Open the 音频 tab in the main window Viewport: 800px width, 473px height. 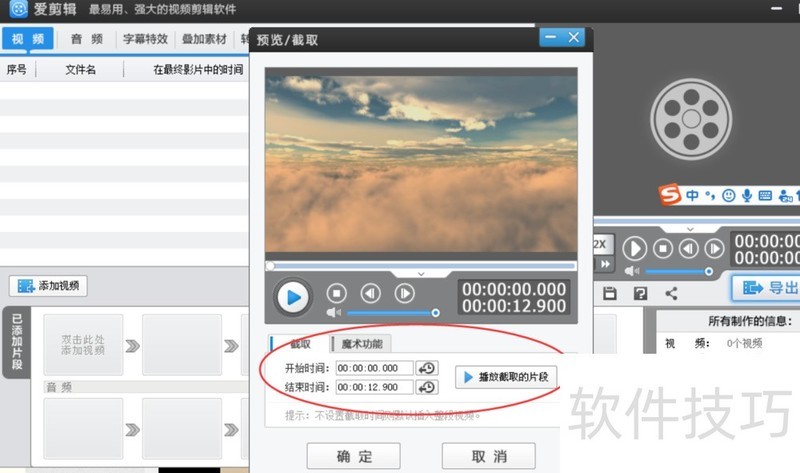(86, 39)
